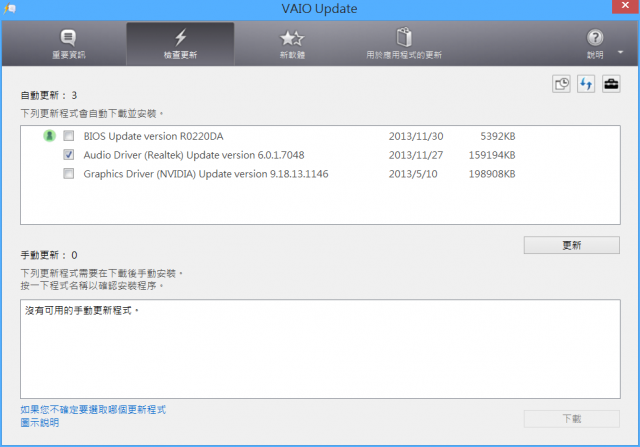The height and width of the screenshot is (447, 640).
Task: Click the 沒有可用的手動更新程式 message
Action: click(82, 311)
